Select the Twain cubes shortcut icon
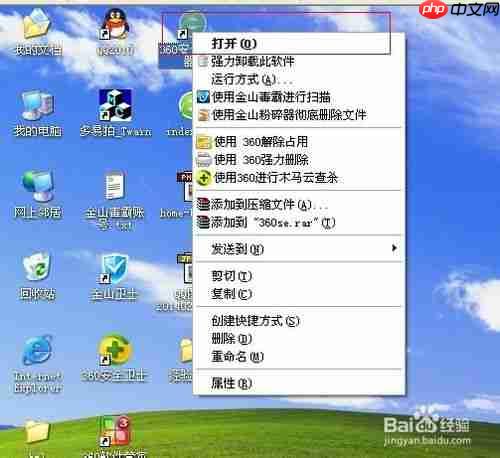The height and width of the screenshot is (458, 500). 115,105
